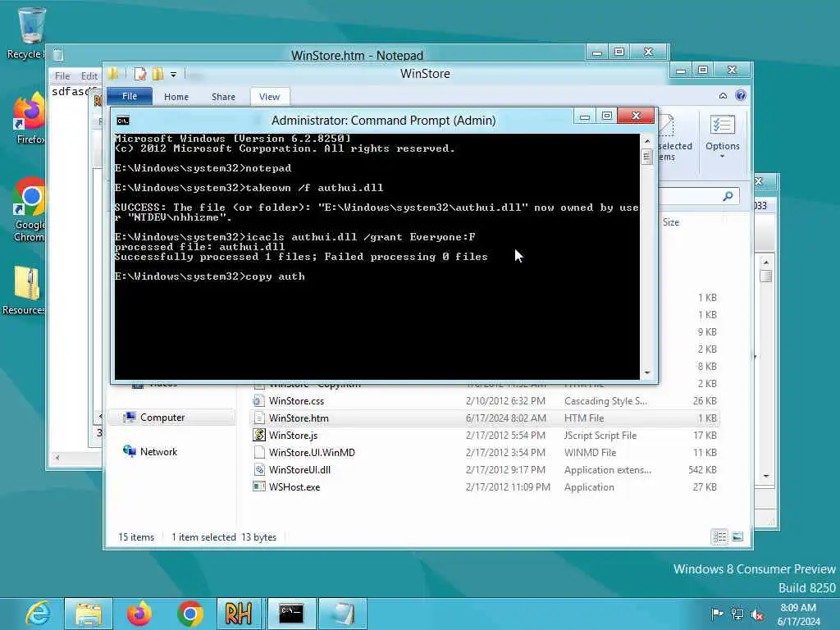Select WinStore.css file row
This screenshot has width=840, height=630.
point(485,400)
